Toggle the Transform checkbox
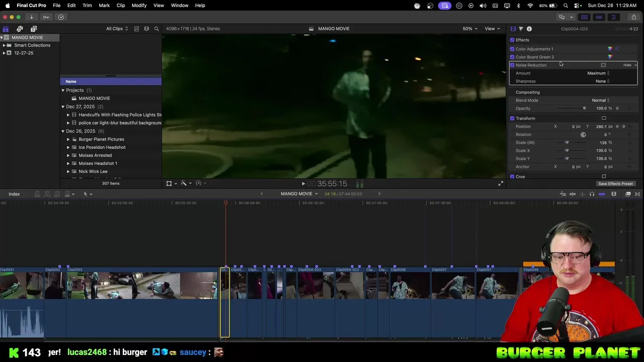 512,118
